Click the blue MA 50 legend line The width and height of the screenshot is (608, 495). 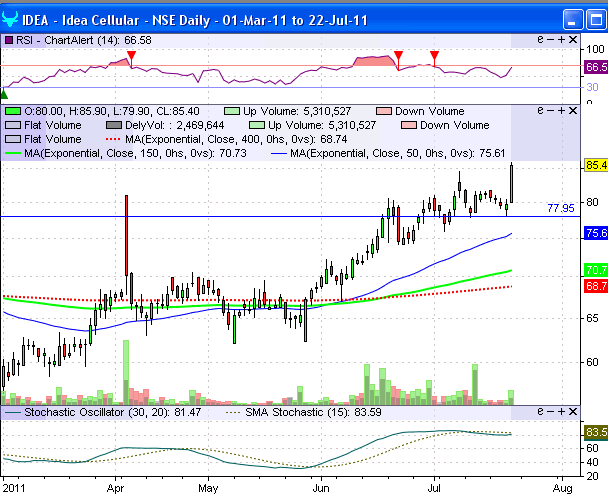(278, 153)
